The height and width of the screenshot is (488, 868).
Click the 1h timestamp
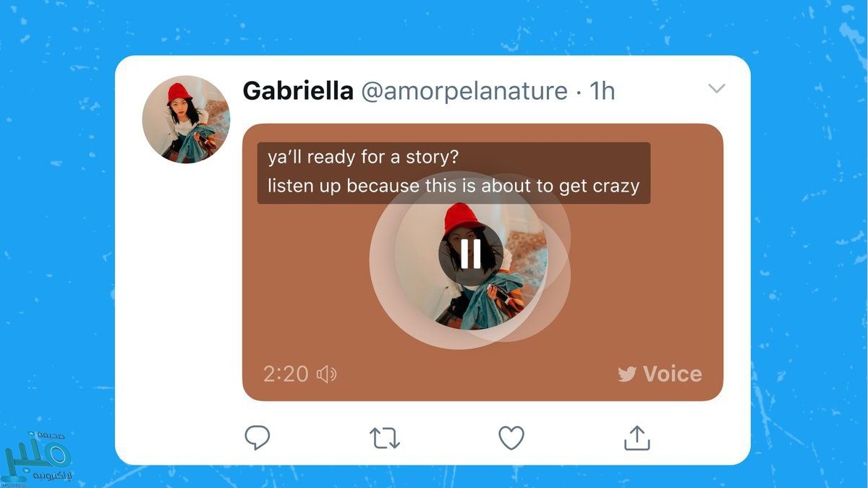tap(602, 91)
